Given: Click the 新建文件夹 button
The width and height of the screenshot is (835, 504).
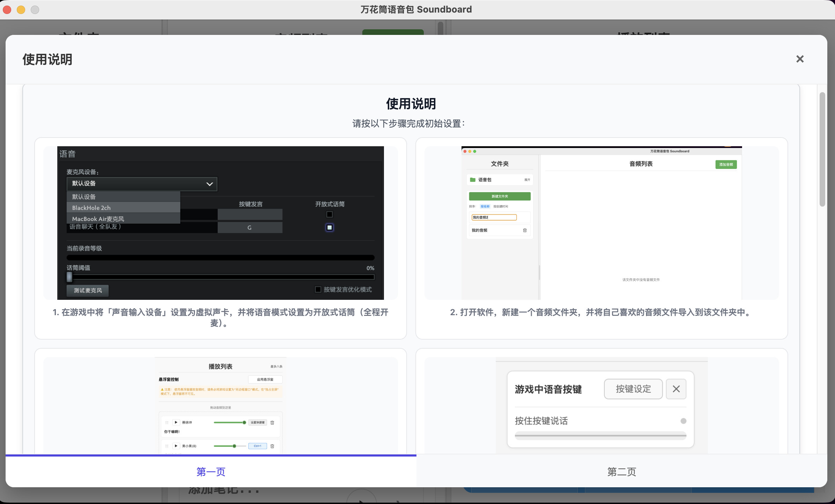Looking at the screenshot, I should (x=499, y=196).
